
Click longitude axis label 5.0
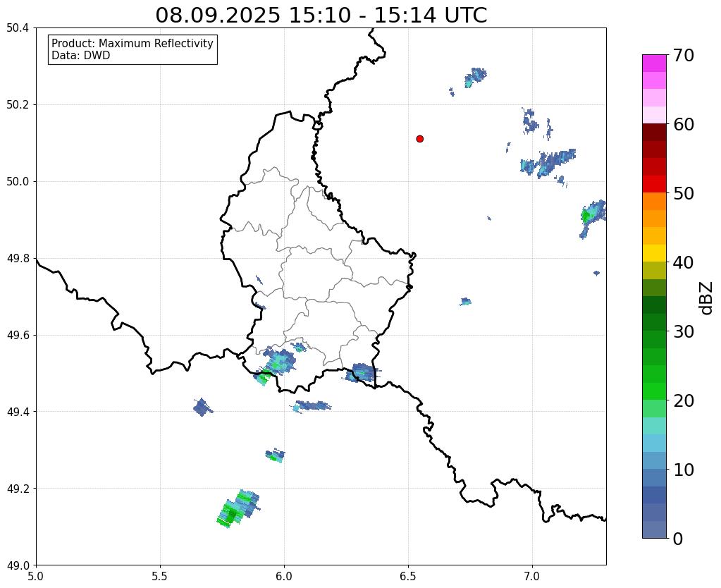36,576
